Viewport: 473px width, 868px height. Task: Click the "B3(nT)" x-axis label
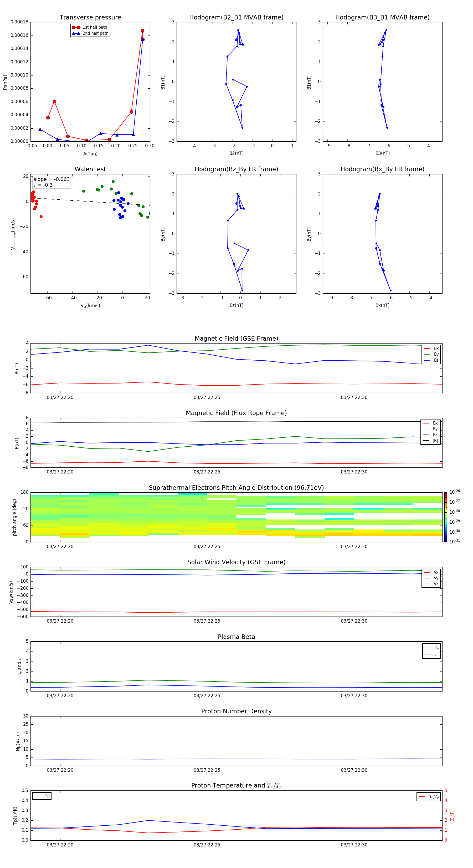coord(382,153)
